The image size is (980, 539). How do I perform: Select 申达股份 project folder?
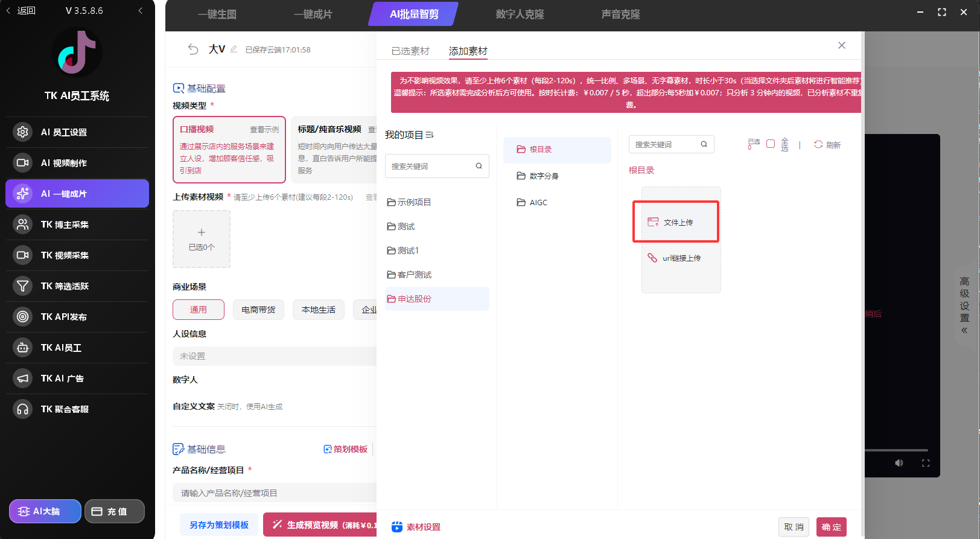(x=437, y=299)
